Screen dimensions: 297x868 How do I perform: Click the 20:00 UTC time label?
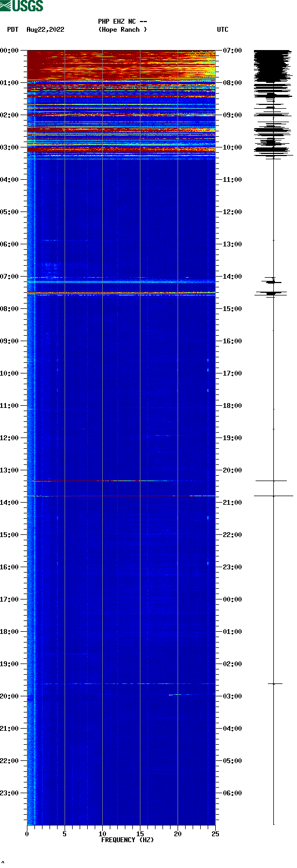232,470
